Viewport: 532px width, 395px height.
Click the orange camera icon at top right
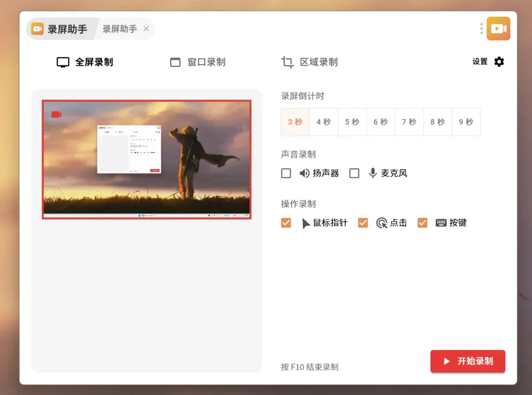(x=498, y=29)
